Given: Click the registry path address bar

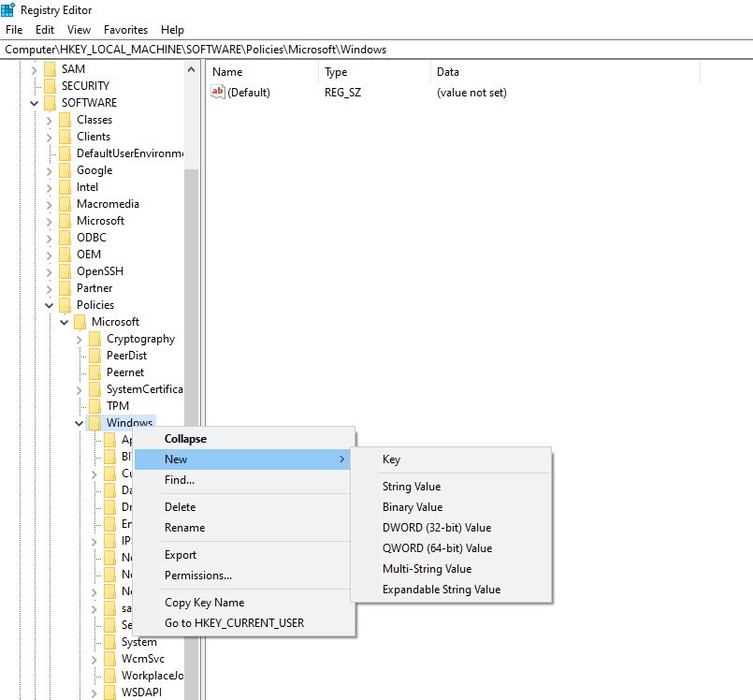Looking at the screenshot, I should tap(376, 50).
